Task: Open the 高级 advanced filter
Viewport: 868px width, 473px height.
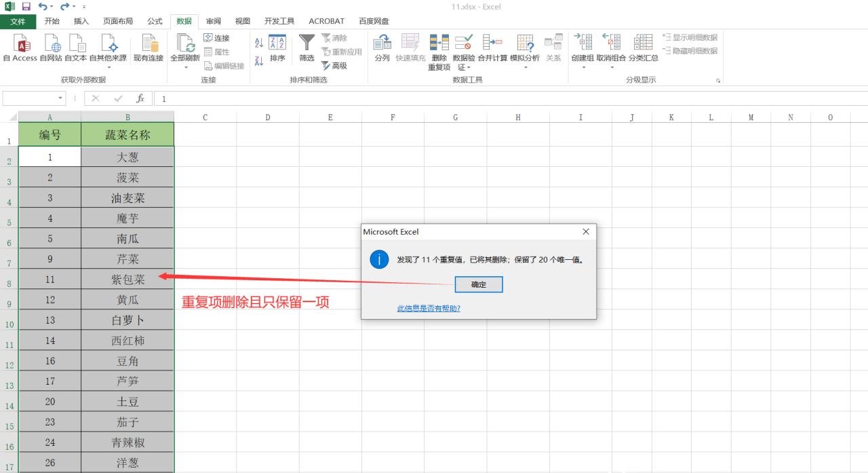Action: [334, 66]
